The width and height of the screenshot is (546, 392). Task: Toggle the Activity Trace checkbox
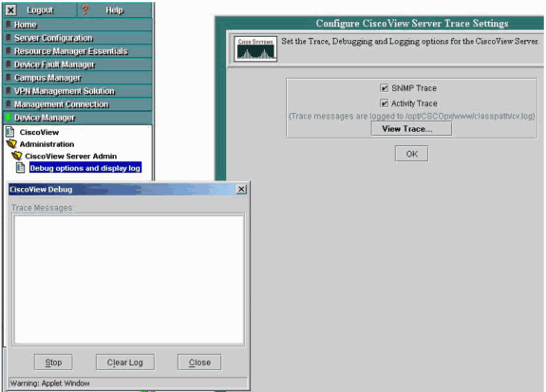384,103
